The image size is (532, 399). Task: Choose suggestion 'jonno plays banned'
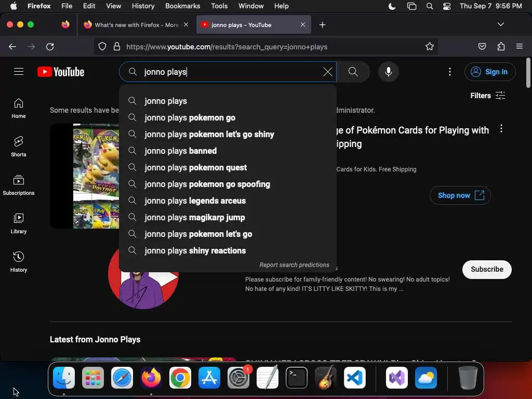(x=228, y=151)
